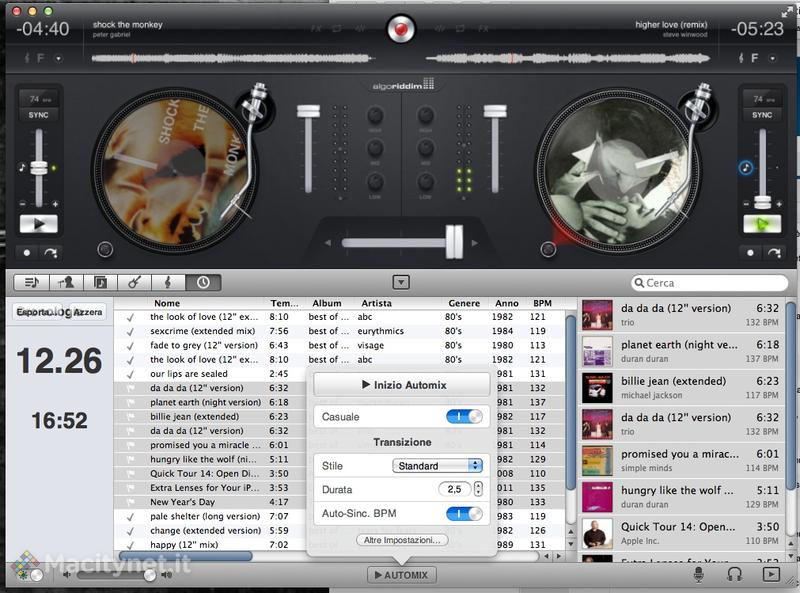Viewport: 800px width, 593px height.
Task: Select the 'sexcrime (extended mix)' row
Action: point(339,331)
